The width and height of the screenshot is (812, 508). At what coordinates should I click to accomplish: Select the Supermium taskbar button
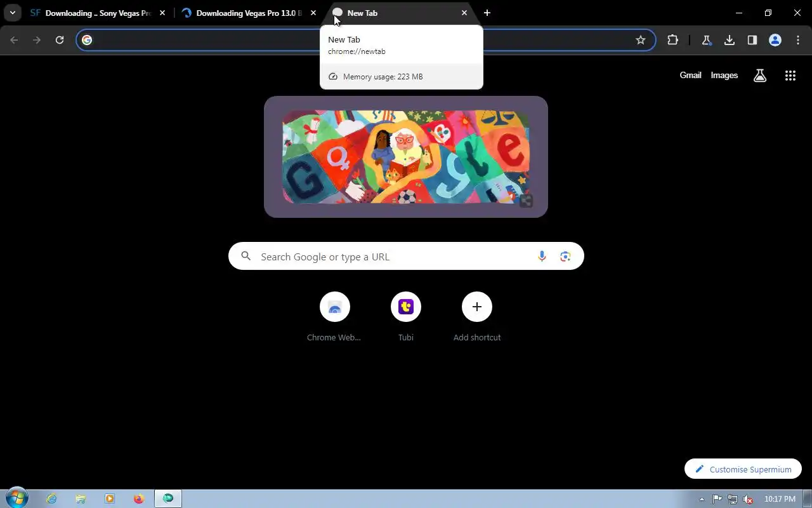coord(167,499)
